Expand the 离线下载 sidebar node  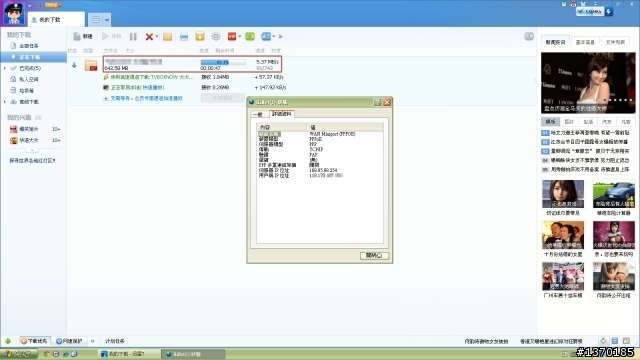point(4,102)
